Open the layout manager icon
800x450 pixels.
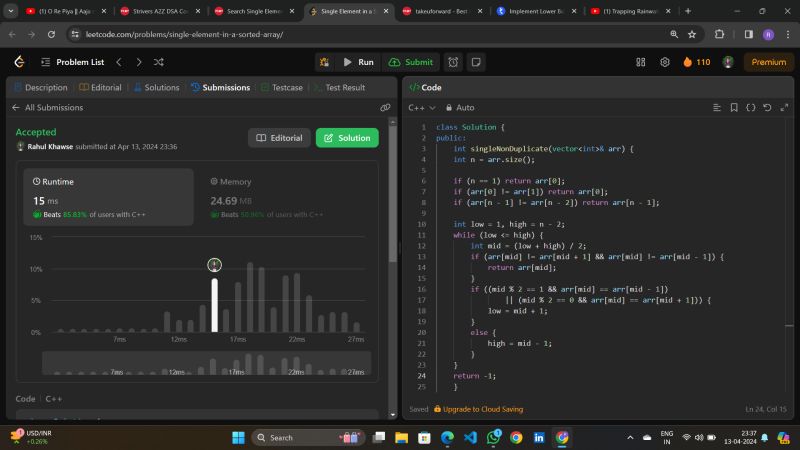[x=641, y=62]
